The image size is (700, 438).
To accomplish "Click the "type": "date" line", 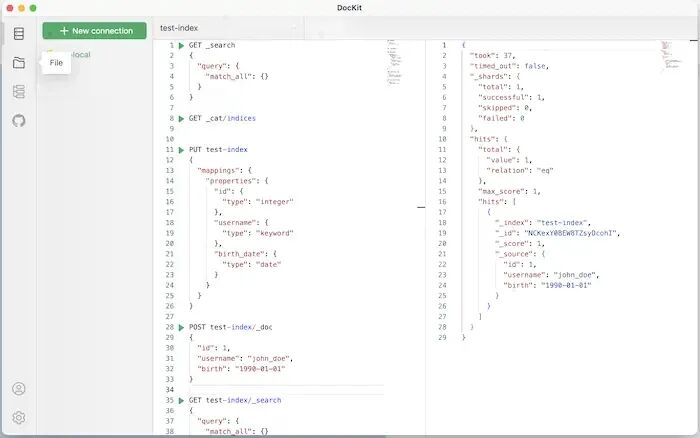I will (x=252, y=264).
